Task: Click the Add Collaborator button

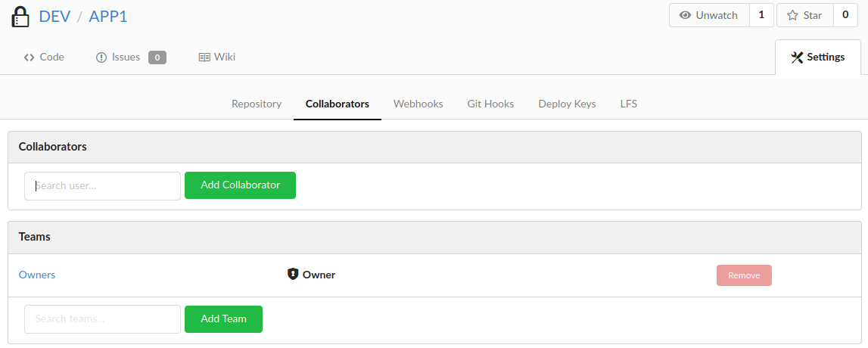Action: (x=240, y=185)
